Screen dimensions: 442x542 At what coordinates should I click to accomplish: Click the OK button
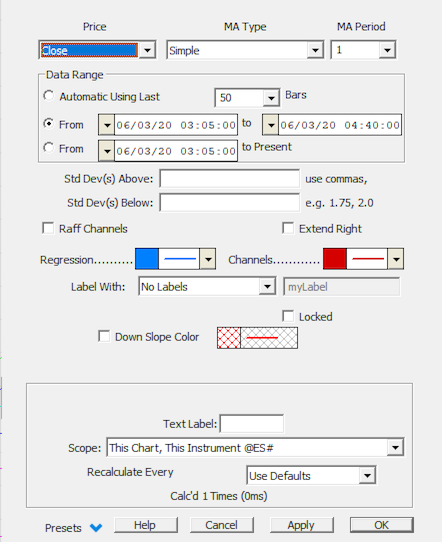click(x=382, y=525)
